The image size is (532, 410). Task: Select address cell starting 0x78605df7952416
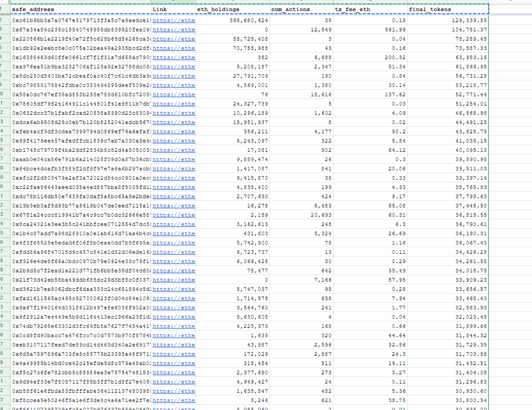click(x=80, y=104)
